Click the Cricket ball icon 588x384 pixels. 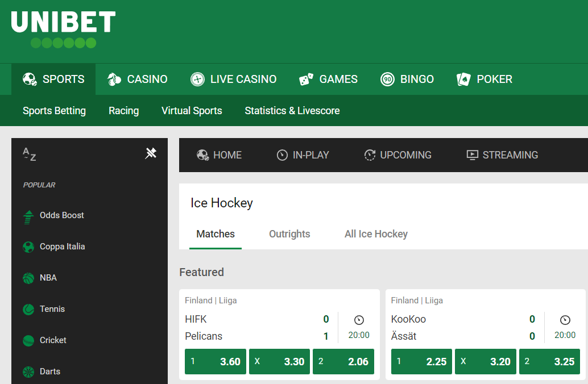click(28, 340)
